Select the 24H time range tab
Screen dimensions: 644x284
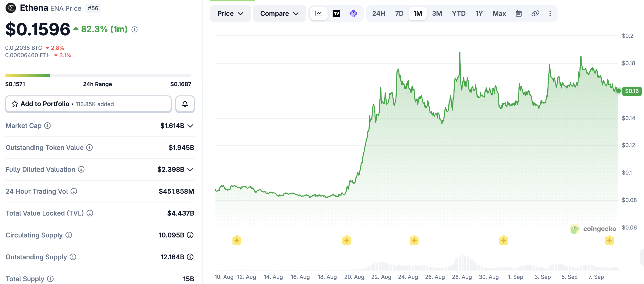378,14
